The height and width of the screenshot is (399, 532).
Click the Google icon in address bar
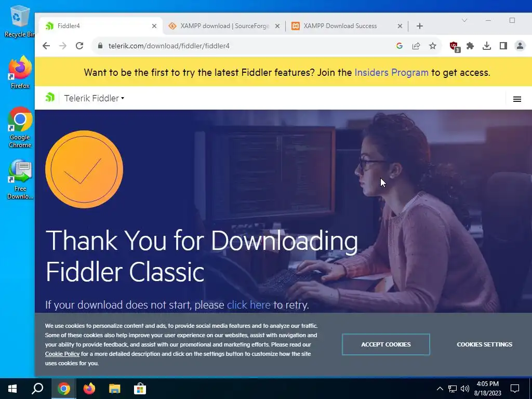[x=400, y=46]
